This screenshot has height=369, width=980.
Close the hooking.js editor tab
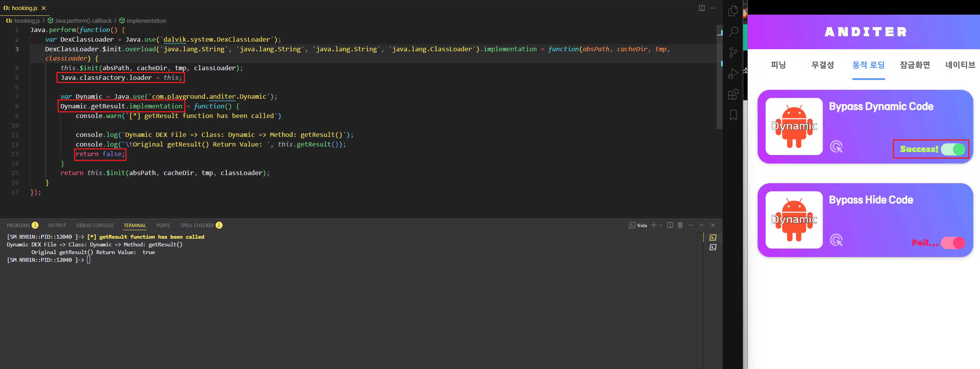44,8
